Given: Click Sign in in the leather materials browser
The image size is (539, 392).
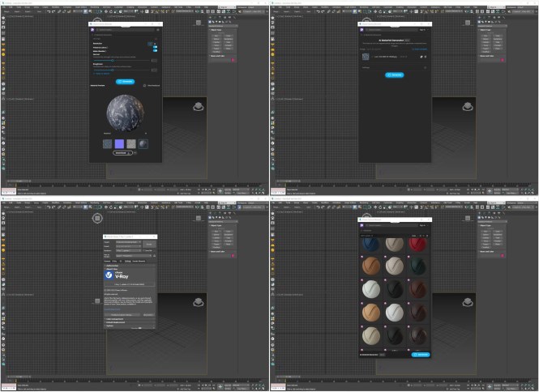Looking at the screenshot, I should 422,225.
